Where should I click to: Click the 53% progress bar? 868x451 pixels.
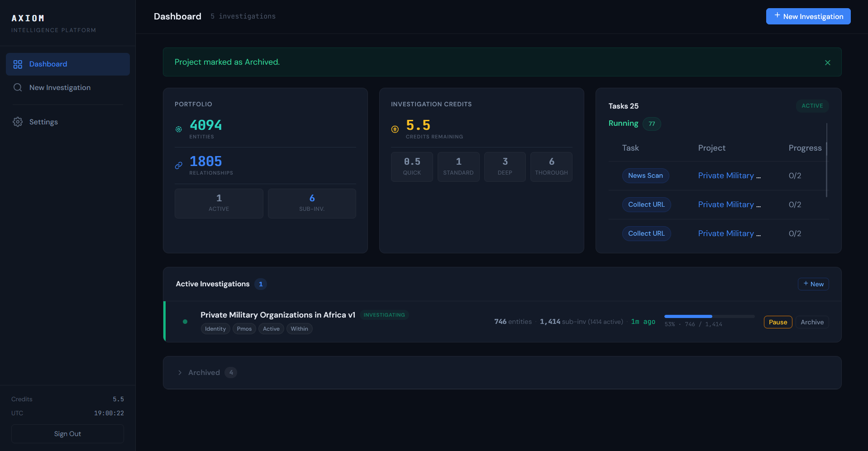709,317
